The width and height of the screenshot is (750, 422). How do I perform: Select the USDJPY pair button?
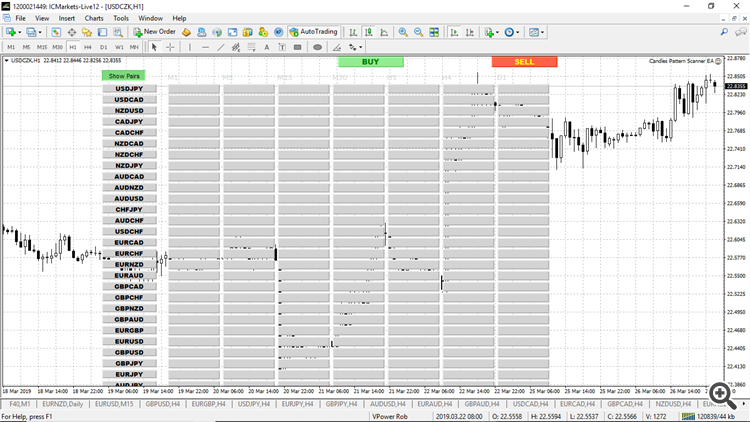pos(129,89)
